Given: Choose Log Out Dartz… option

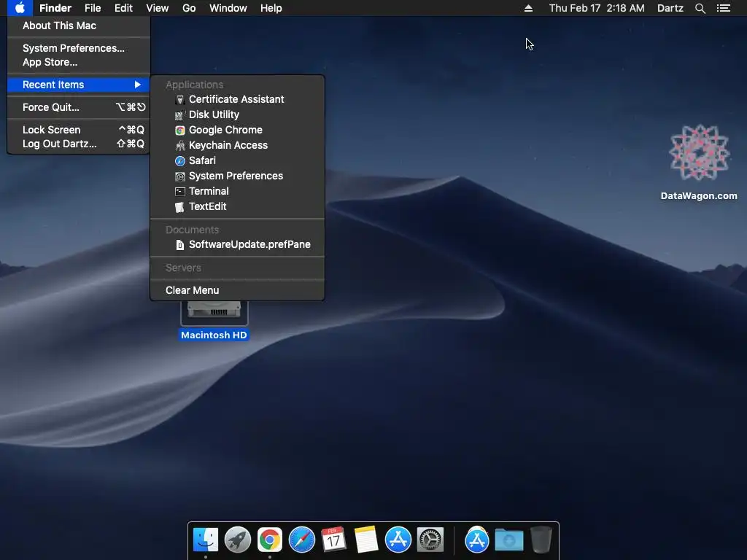Looking at the screenshot, I should coord(79,144).
